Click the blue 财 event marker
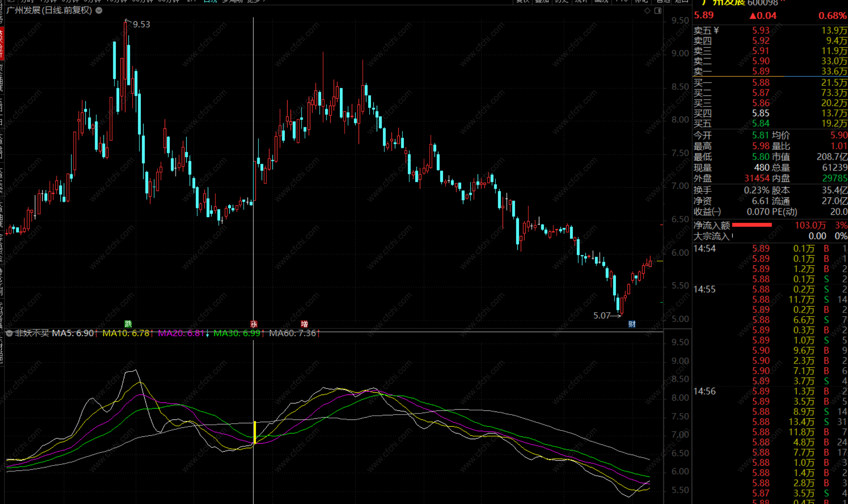 631,324
